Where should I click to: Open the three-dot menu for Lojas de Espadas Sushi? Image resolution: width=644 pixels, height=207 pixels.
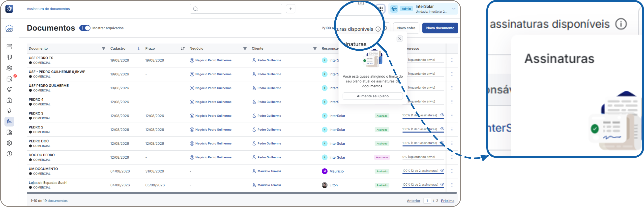pyautogui.click(x=452, y=185)
